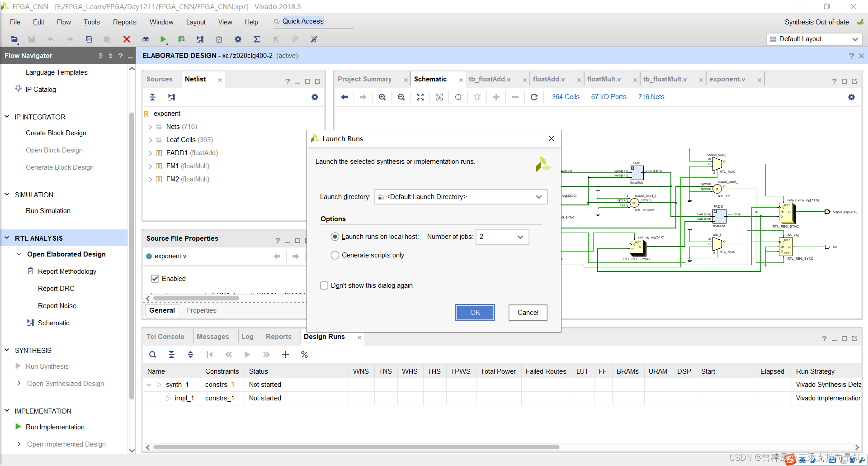Click Report Methodology in Flow Navigator

pos(67,271)
